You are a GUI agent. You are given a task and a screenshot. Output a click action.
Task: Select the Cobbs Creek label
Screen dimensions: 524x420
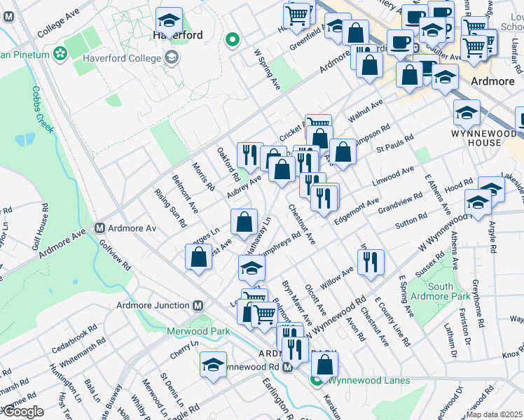pyautogui.click(x=43, y=110)
